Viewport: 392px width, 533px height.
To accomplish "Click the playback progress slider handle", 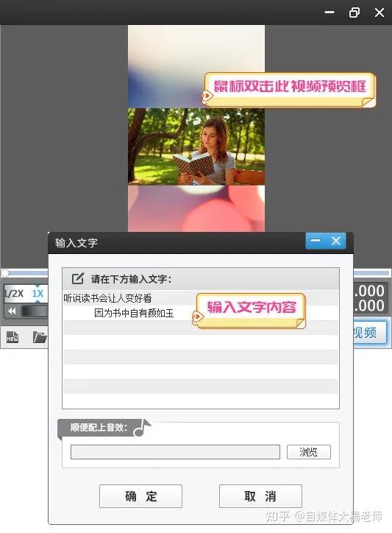I will (5, 272).
